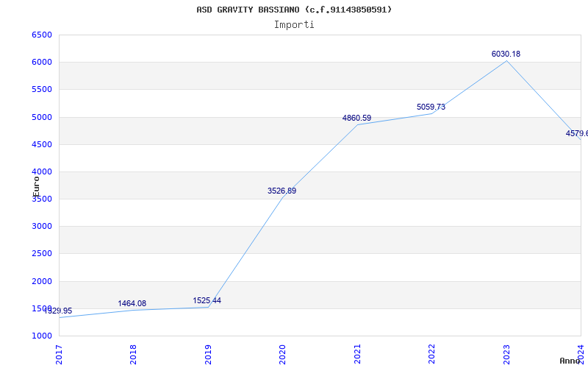This screenshot has width=588, height=368.
Task: Click the x-axis year label 2021
Action: 357,354
